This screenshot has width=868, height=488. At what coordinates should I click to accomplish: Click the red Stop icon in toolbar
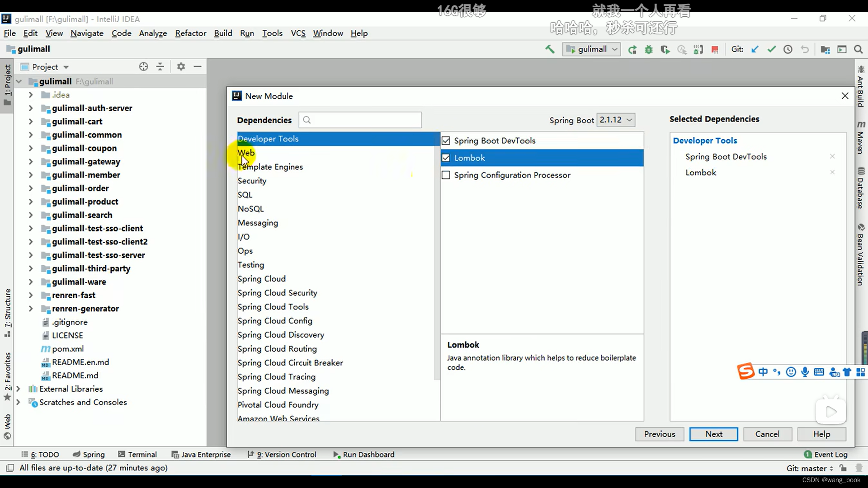tap(715, 50)
